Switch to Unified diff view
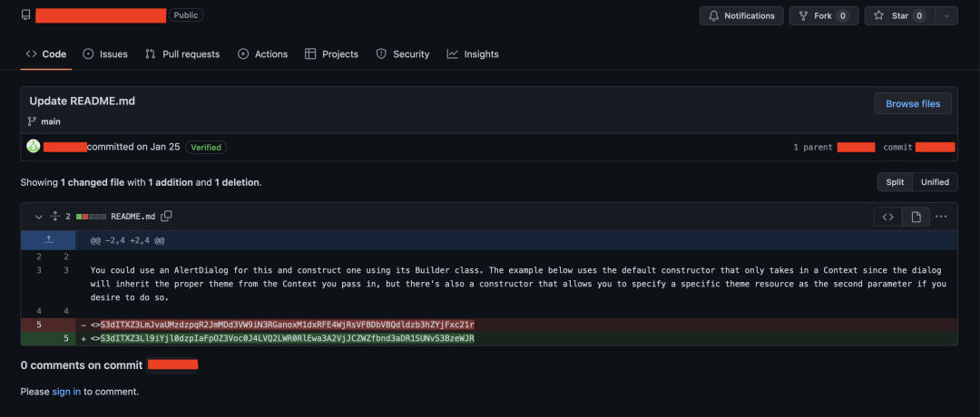The image size is (980, 417). click(935, 182)
